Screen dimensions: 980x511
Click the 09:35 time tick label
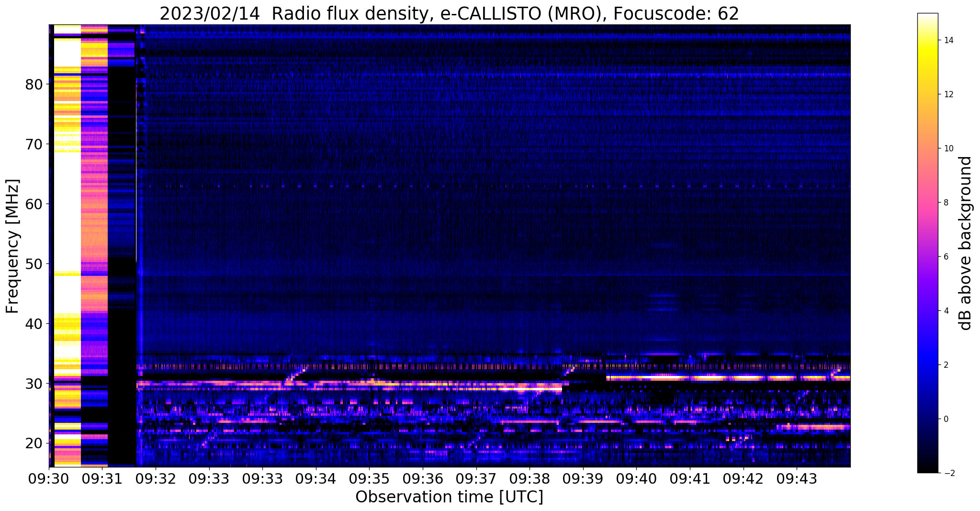pyautogui.click(x=369, y=479)
